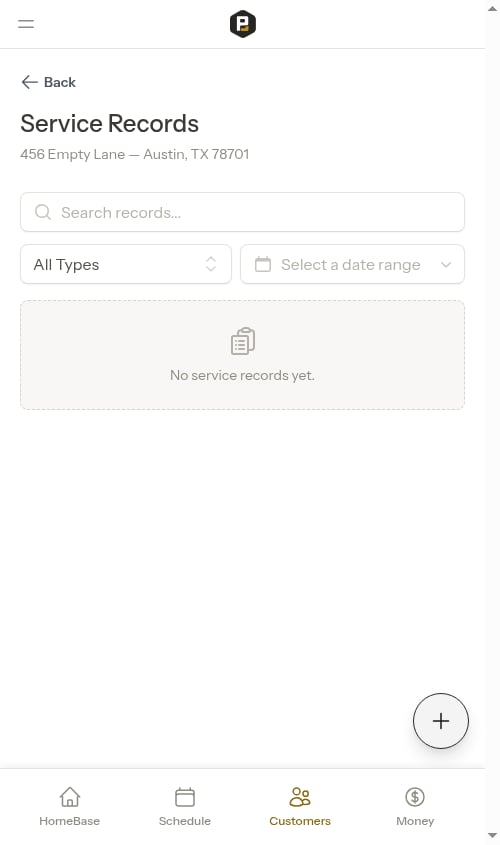This screenshot has width=500, height=845.
Task: Click the Money dollar icon
Action: tap(415, 796)
